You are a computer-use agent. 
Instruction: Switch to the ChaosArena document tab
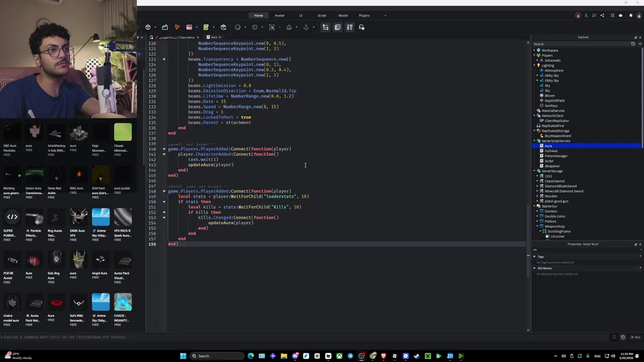(175, 37)
